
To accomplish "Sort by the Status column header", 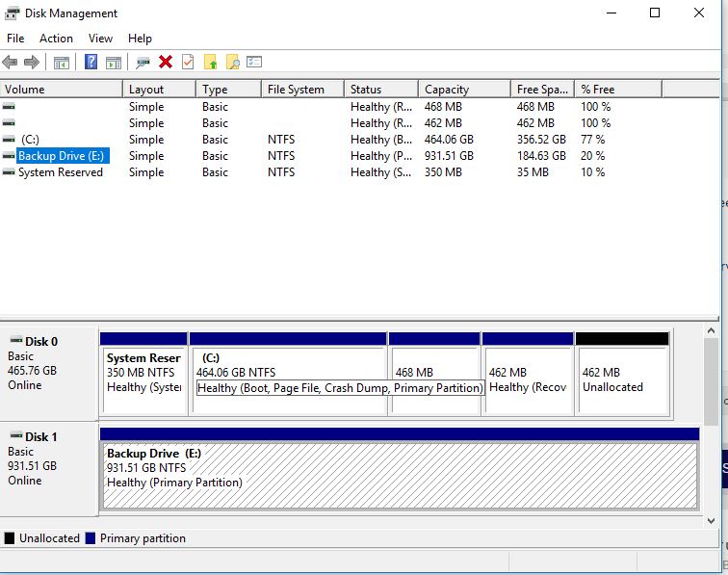I will pyautogui.click(x=381, y=90).
